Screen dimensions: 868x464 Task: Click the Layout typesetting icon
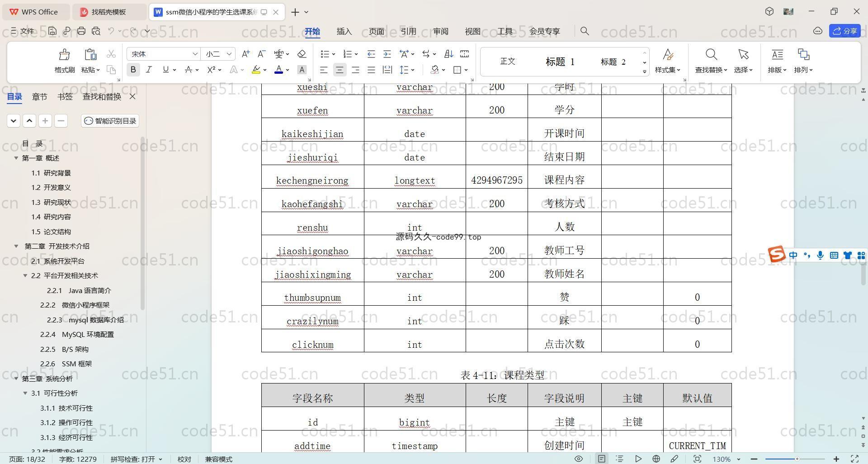777,55
